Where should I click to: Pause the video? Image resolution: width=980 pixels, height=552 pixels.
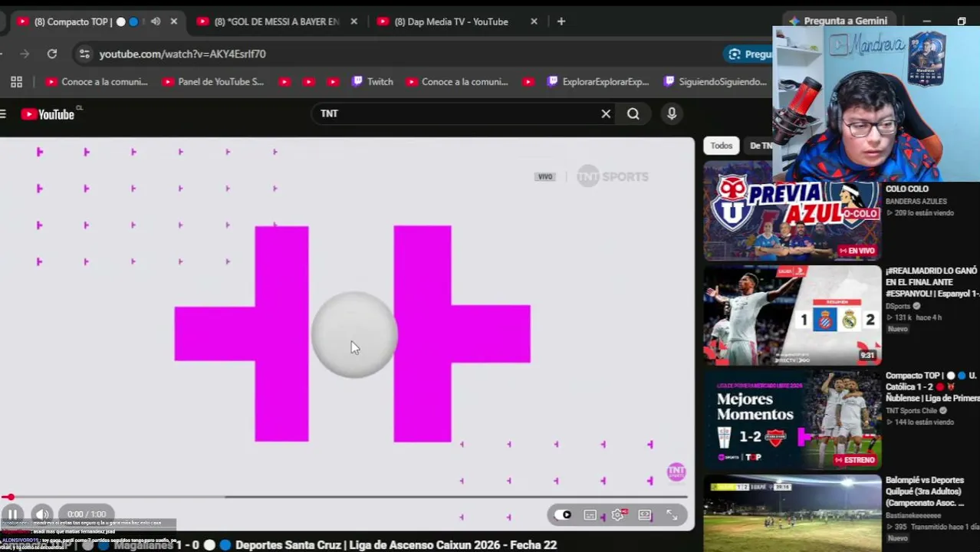pos(12,514)
